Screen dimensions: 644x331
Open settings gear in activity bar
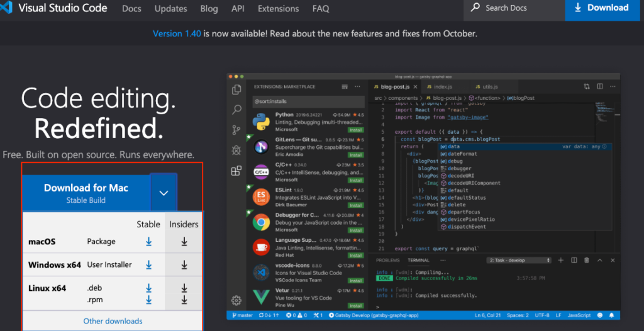pos(236,300)
